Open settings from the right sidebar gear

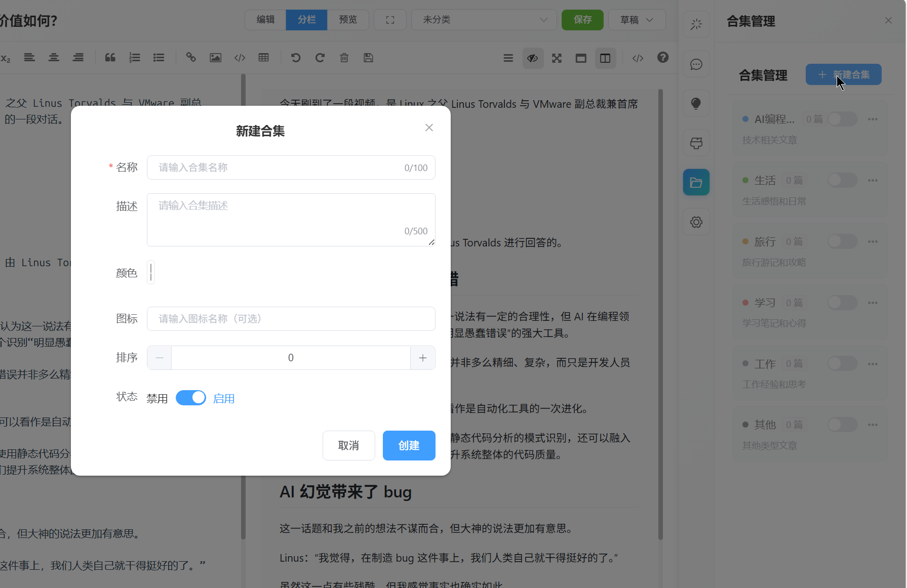696,222
